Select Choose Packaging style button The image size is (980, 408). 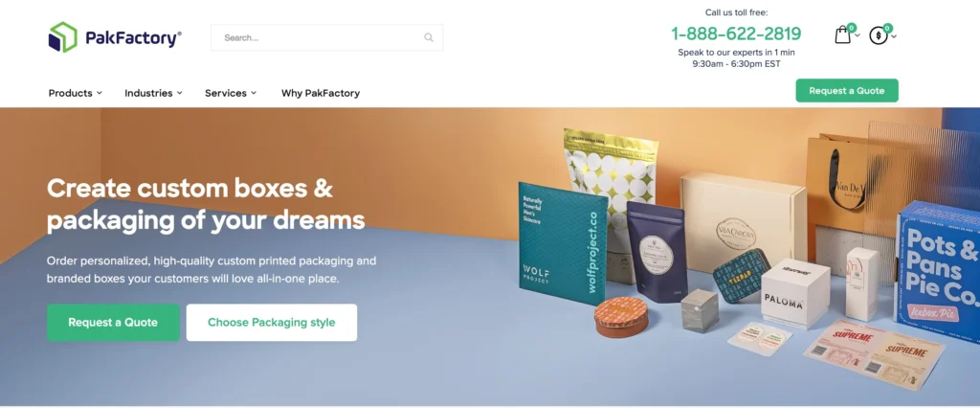[271, 322]
